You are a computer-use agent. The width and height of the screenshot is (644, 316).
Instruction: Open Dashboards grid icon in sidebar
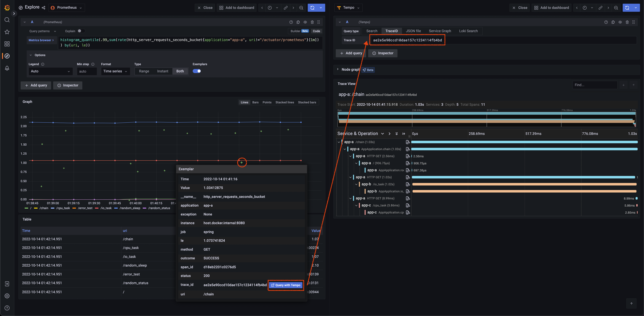pyautogui.click(x=7, y=44)
